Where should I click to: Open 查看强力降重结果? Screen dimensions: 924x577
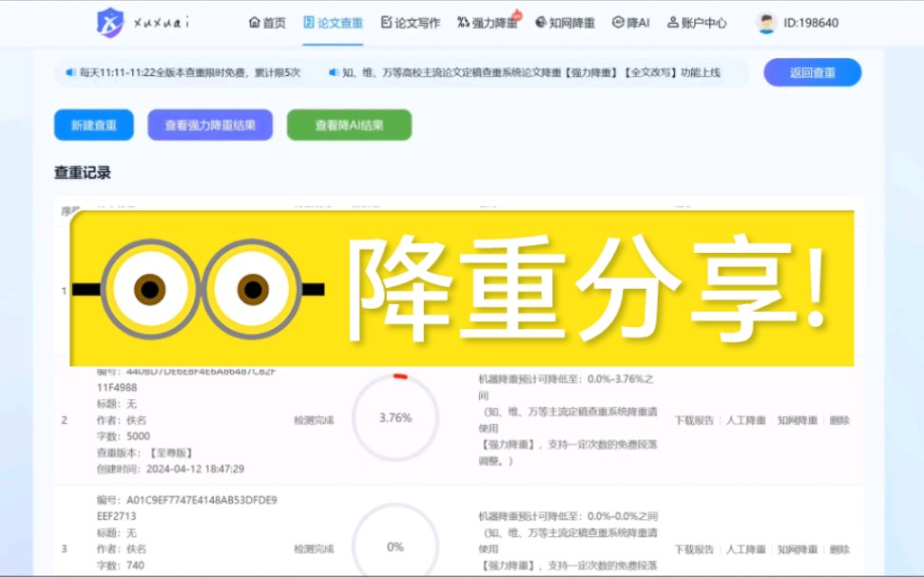pos(210,125)
